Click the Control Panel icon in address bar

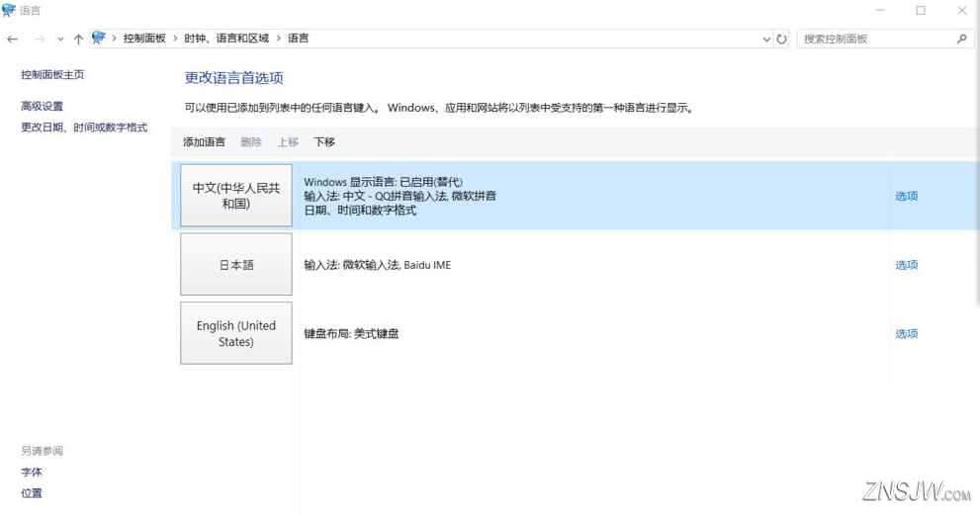[99, 39]
